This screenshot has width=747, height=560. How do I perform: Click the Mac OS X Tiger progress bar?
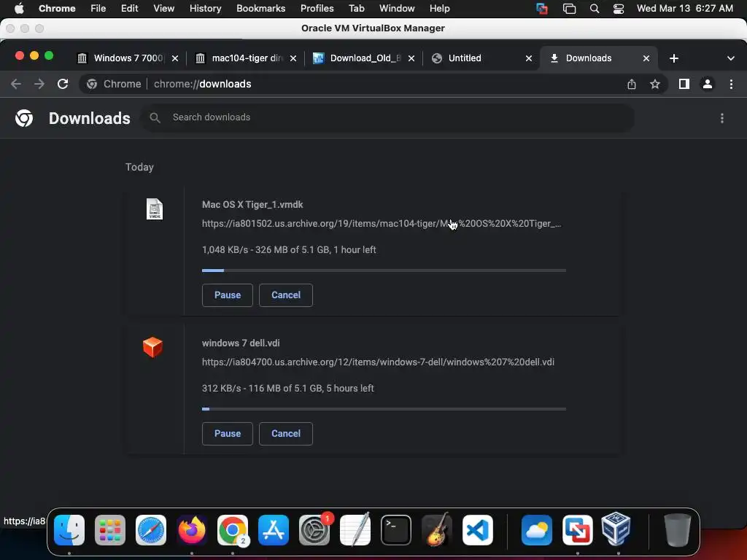click(x=384, y=271)
